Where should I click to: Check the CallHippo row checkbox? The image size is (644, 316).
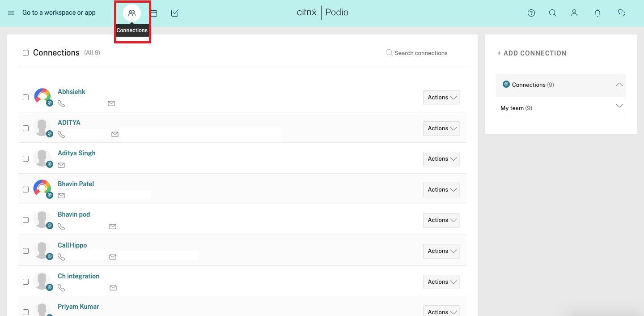point(25,251)
